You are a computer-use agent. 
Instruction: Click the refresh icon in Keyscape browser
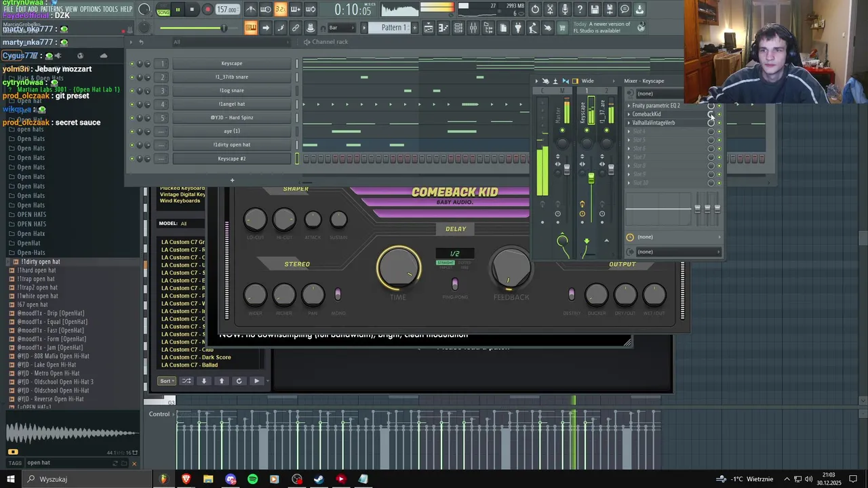[239, 381]
